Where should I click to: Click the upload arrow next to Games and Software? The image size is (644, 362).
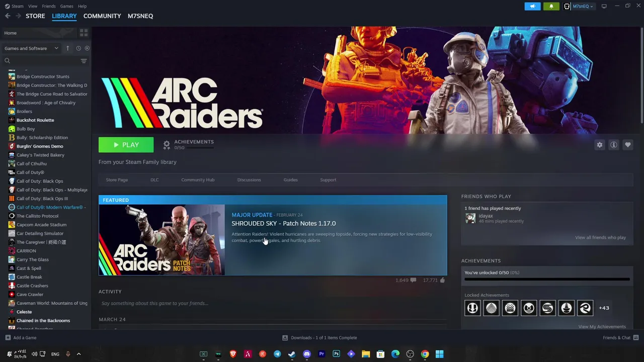67,48
